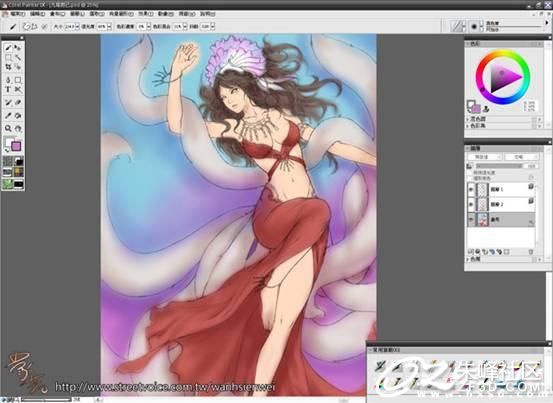Open the jitter dropdown arrow in the property bar
The image size is (553, 403).
click(212, 26)
